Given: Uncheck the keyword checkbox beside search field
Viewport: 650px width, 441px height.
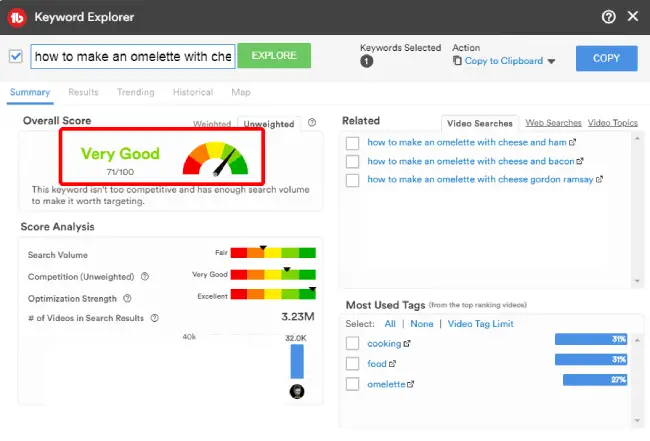Looking at the screenshot, I should [16, 56].
